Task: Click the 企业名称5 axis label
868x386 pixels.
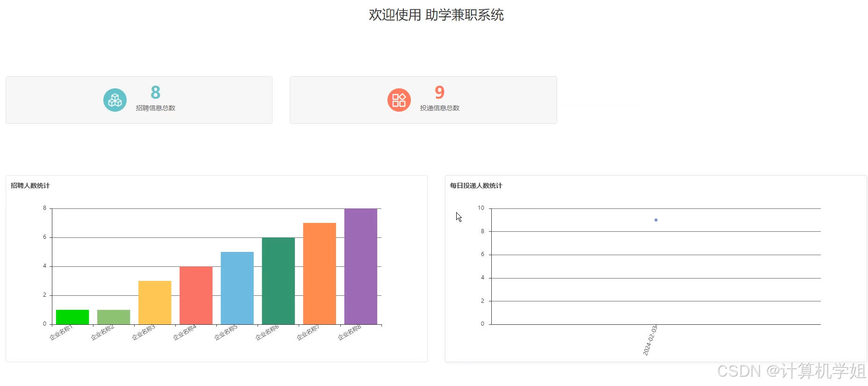Action: [226, 333]
